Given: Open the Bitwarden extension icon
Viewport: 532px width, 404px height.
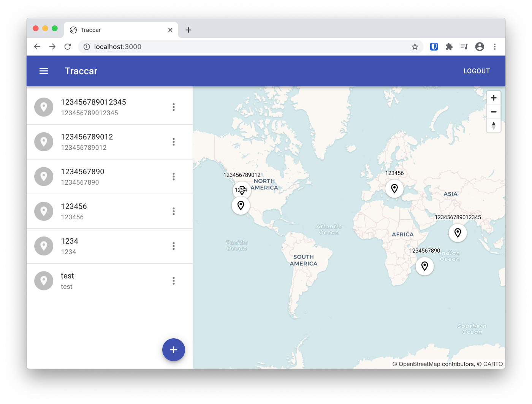Looking at the screenshot, I should click(x=434, y=47).
